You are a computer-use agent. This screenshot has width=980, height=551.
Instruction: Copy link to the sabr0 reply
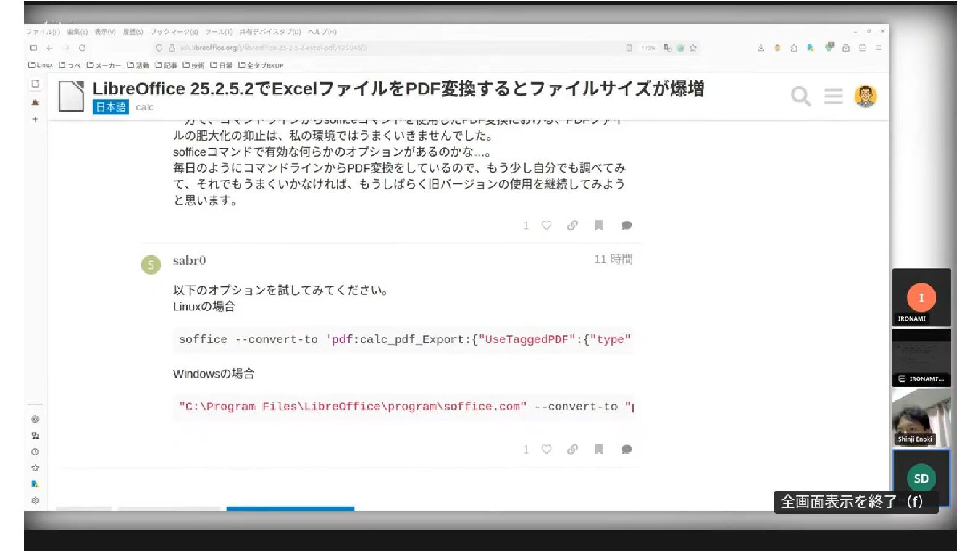pyautogui.click(x=572, y=449)
